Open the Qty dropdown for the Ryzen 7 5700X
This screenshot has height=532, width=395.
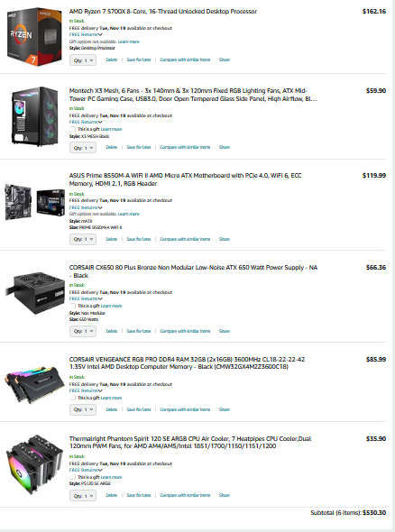tap(83, 60)
